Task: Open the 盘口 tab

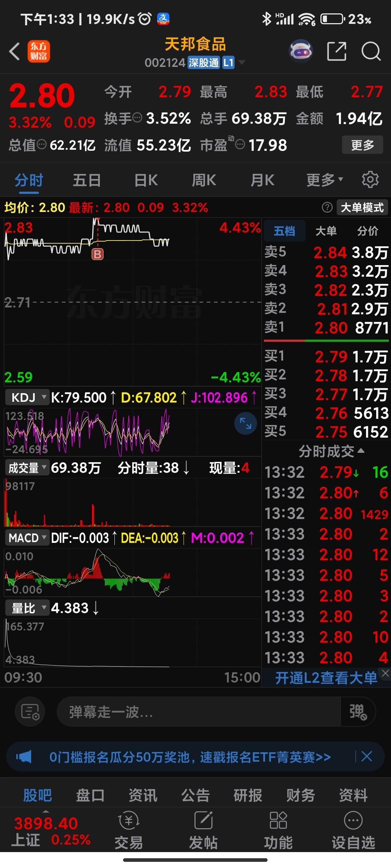Action: click(90, 795)
